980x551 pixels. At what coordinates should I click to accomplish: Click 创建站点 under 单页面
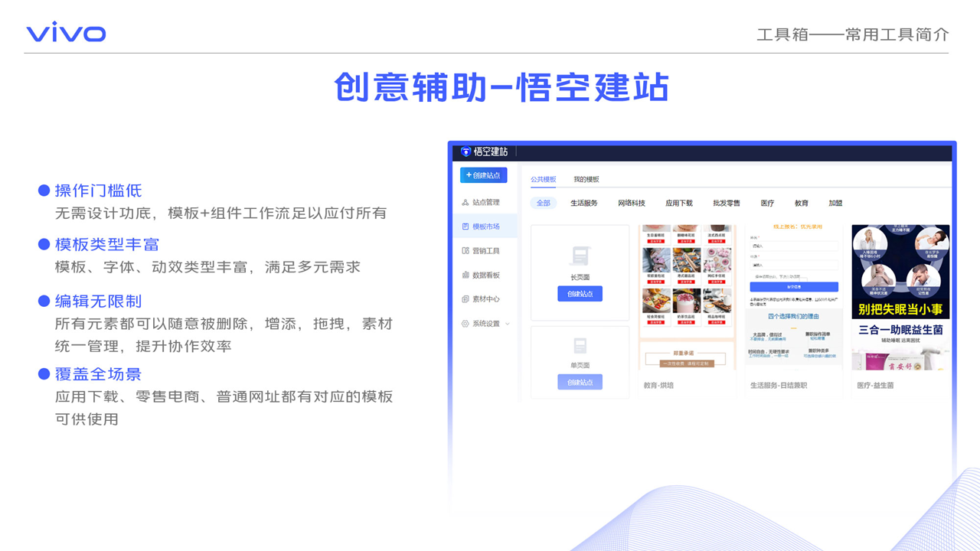pos(580,382)
